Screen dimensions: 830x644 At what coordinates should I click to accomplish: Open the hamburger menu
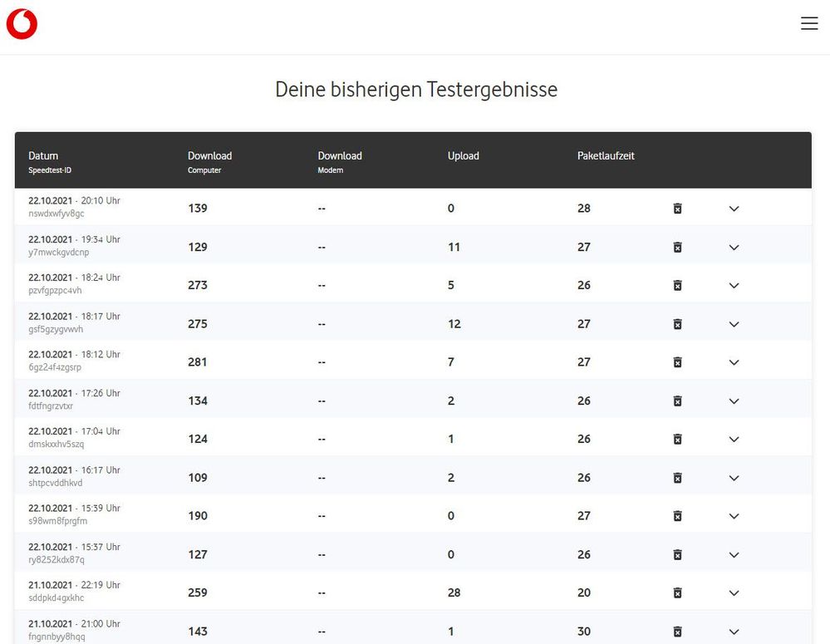[x=808, y=23]
